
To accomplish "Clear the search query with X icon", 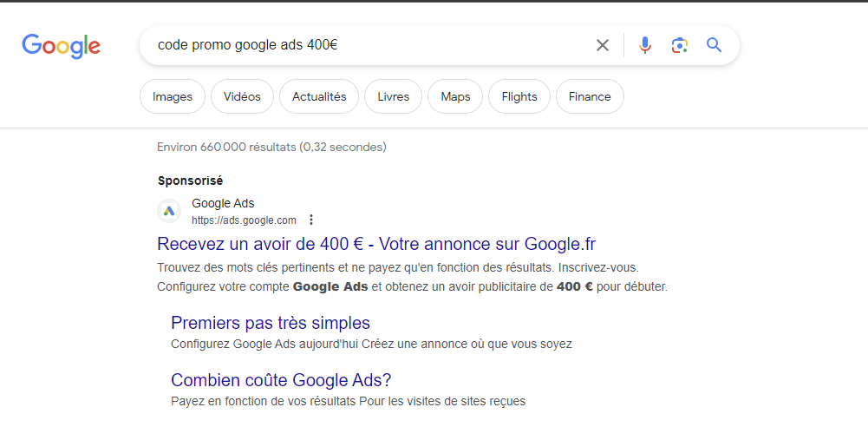I will [x=603, y=45].
